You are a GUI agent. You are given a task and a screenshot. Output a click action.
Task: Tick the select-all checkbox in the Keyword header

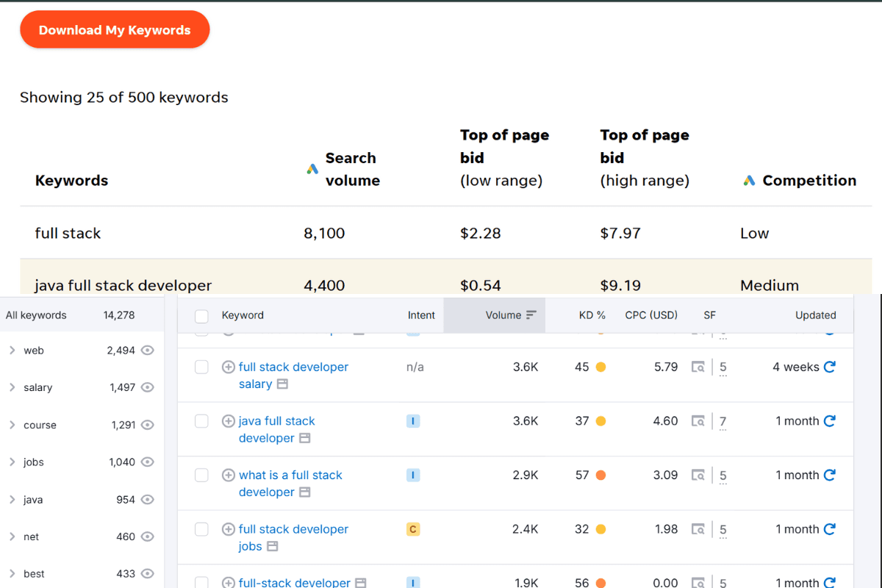pyautogui.click(x=201, y=316)
